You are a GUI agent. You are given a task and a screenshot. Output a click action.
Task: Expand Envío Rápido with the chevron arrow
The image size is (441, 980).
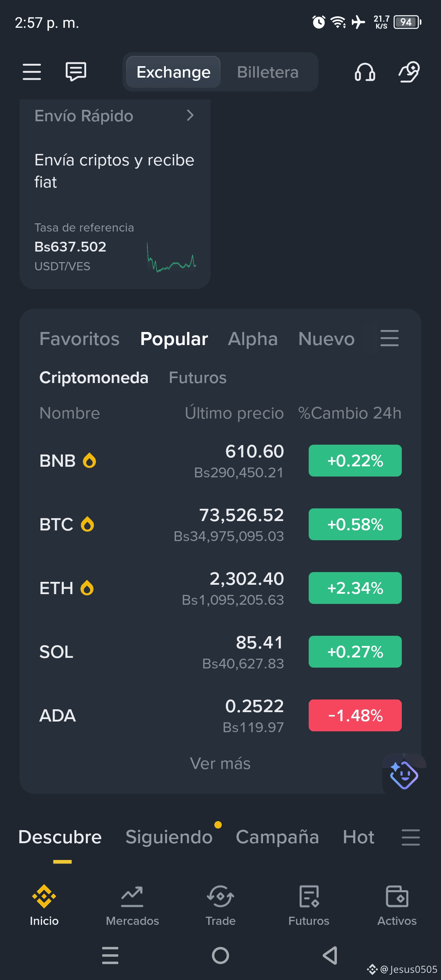pos(190,116)
